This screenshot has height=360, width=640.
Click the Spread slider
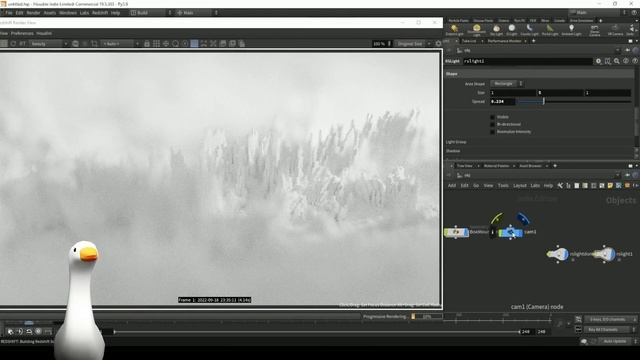pos(574,101)
